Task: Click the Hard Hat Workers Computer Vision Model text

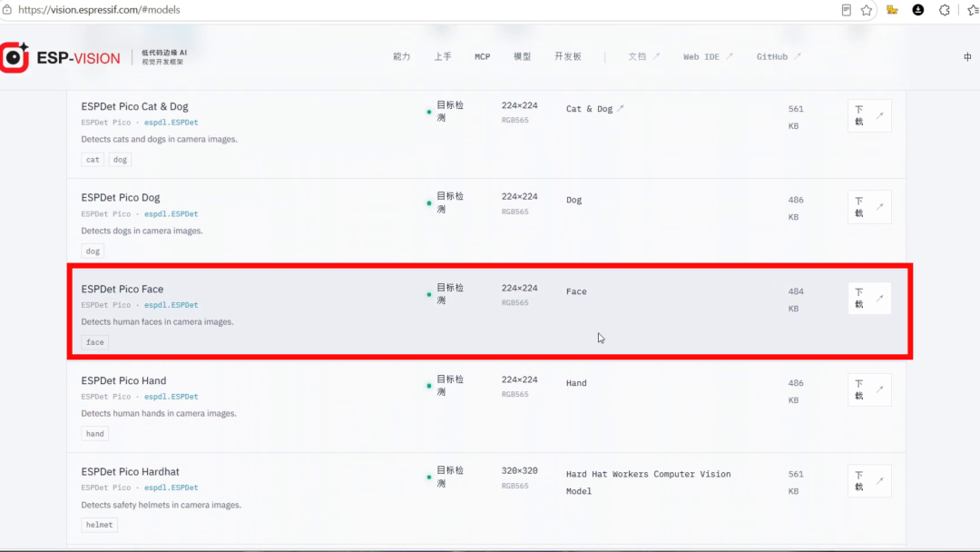Action: click(648, 482)
